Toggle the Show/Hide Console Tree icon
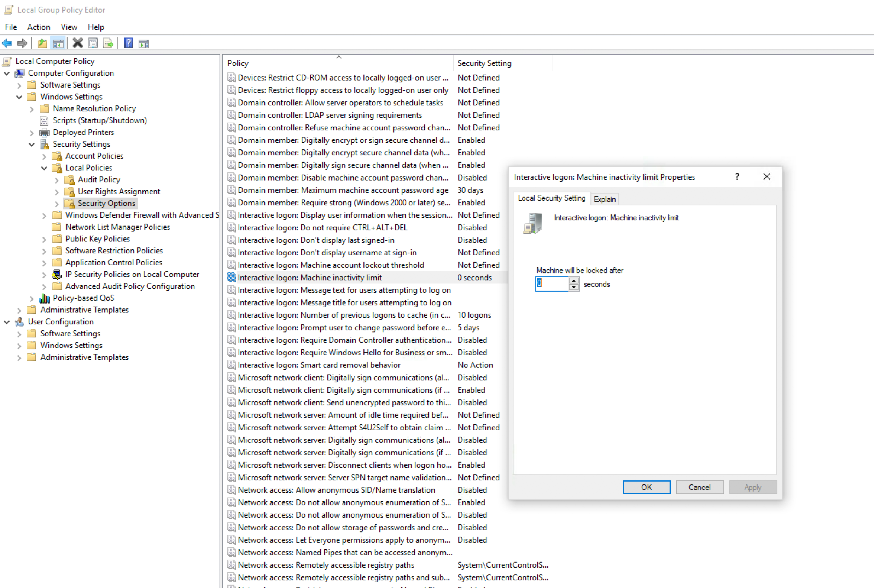 coord(58,43)
